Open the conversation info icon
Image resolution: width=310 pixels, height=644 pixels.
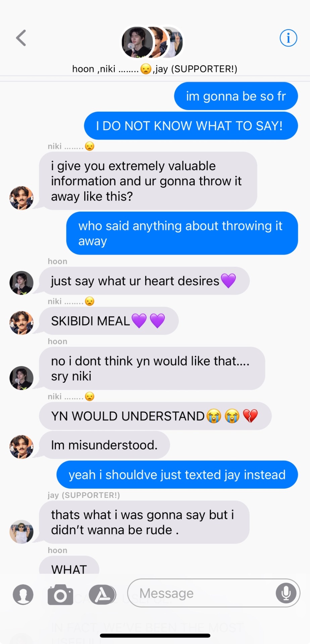(288, 38)
